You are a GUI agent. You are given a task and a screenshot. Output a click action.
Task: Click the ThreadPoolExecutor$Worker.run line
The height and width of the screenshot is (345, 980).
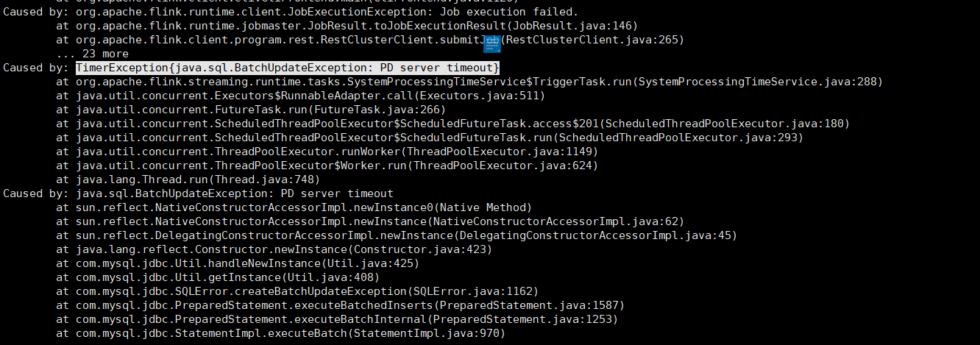[327, 166]
